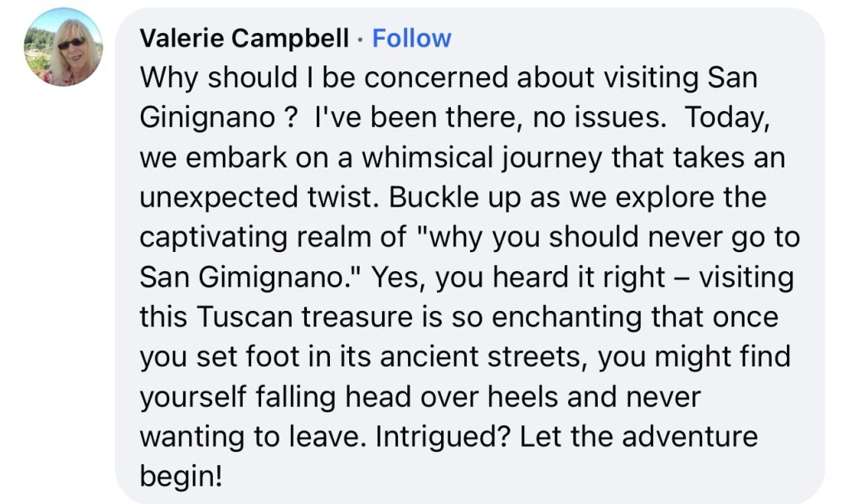Open Valerie Campbell's profile picture
Viewport: 849px width, 504px height.
[x=64, y=47]
